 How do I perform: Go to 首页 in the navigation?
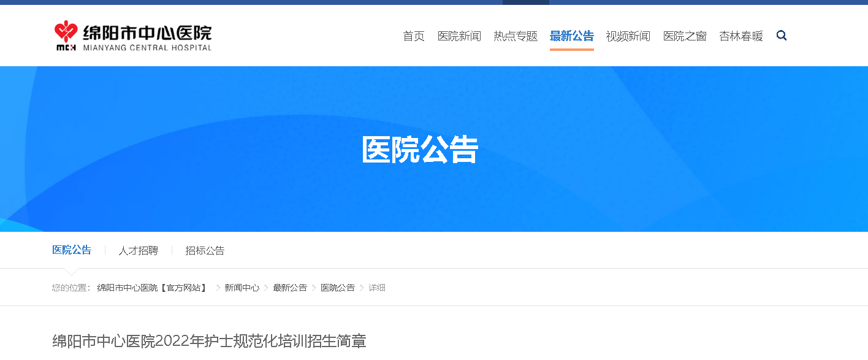(414, 36)
